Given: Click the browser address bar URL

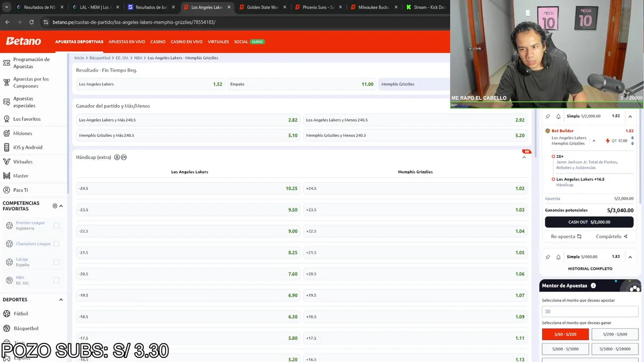Looking at the screenshot, I should (134, 22).
